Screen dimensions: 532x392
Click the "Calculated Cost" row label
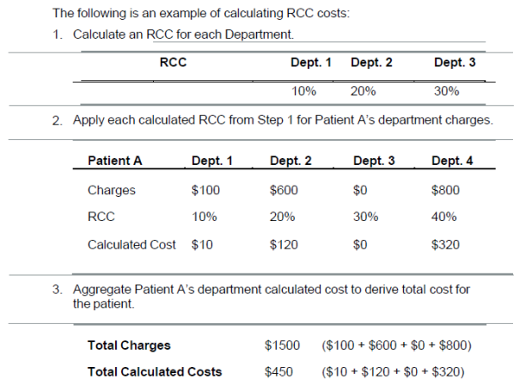pyautogui.click(x=131, y=245)
